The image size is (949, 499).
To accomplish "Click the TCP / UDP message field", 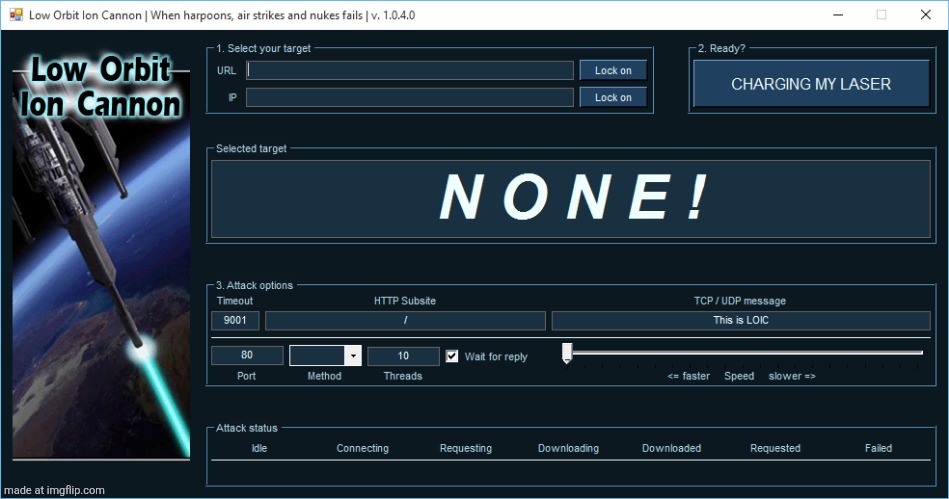I will pos(740,320).
